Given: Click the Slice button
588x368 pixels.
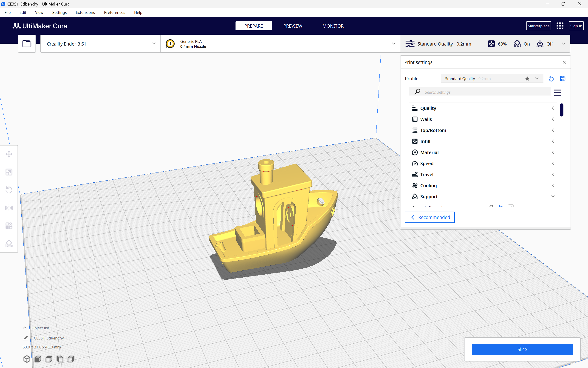Looking at the screenshot, I should click(x=522, y=349).
